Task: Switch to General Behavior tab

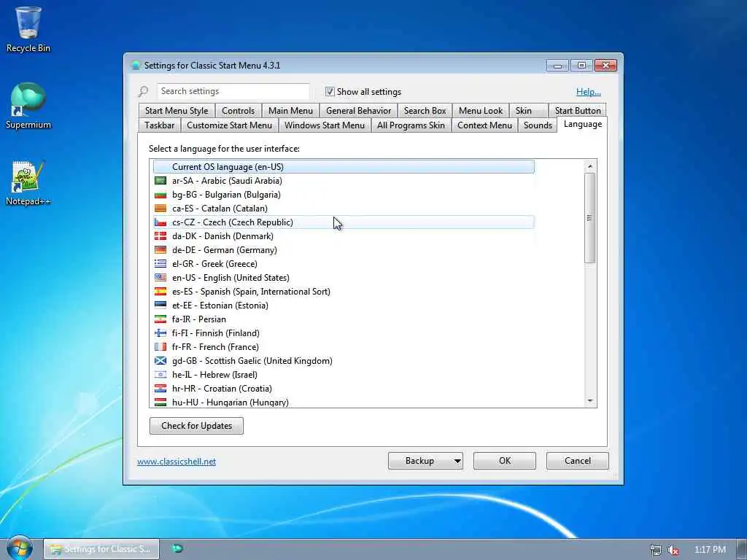Action: [x=358, y=111]
